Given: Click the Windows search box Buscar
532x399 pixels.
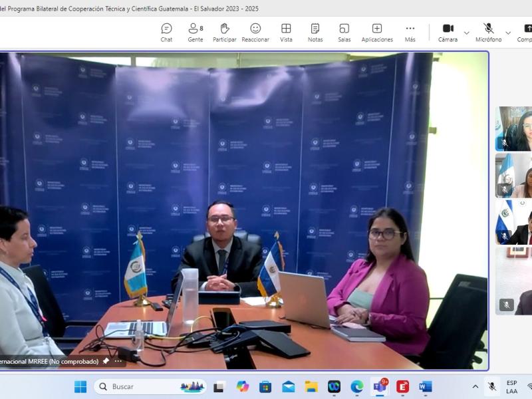Looking at the screenshot, I should (x=150, y=386).
